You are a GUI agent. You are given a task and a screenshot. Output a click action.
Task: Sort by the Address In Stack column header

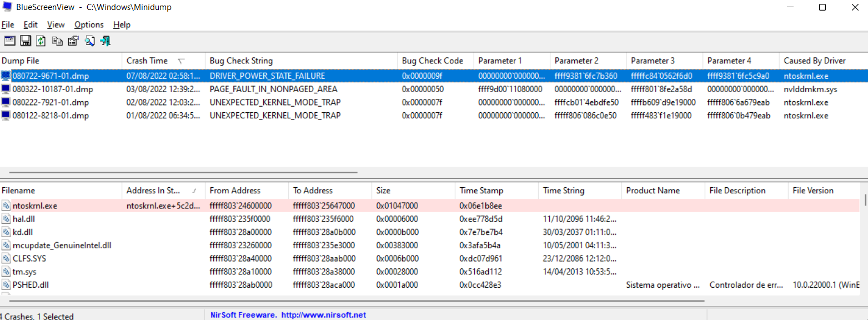[x=153, y=191]
